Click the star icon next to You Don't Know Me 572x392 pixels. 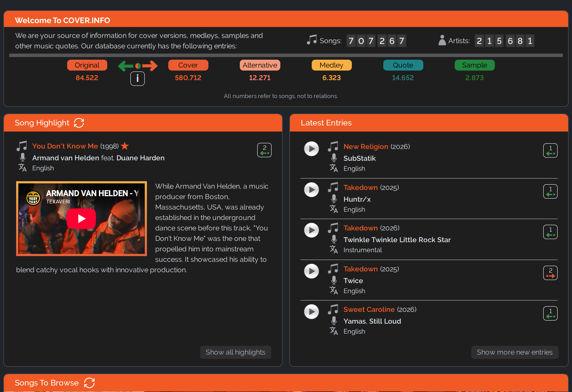pyautogui.click(x=125, y=146)
